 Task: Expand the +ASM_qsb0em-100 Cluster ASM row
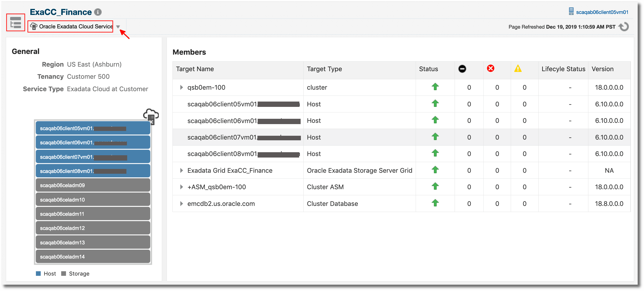click(181, 187)
